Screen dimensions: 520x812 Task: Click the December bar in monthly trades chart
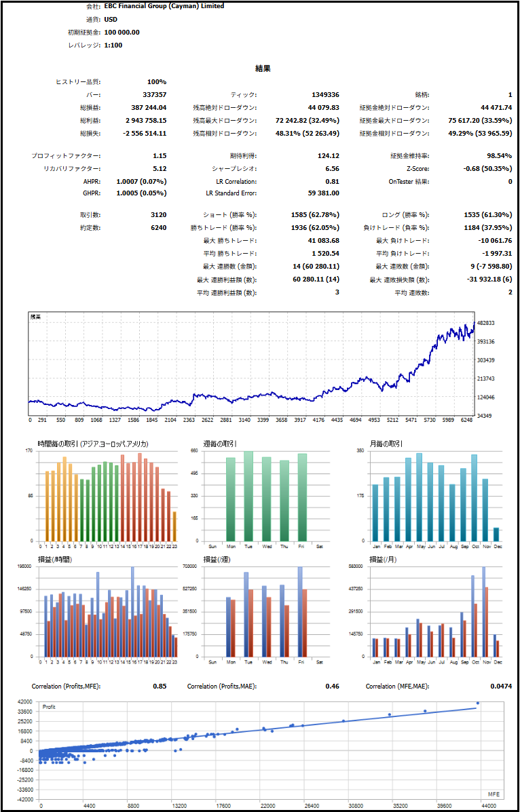496,534
